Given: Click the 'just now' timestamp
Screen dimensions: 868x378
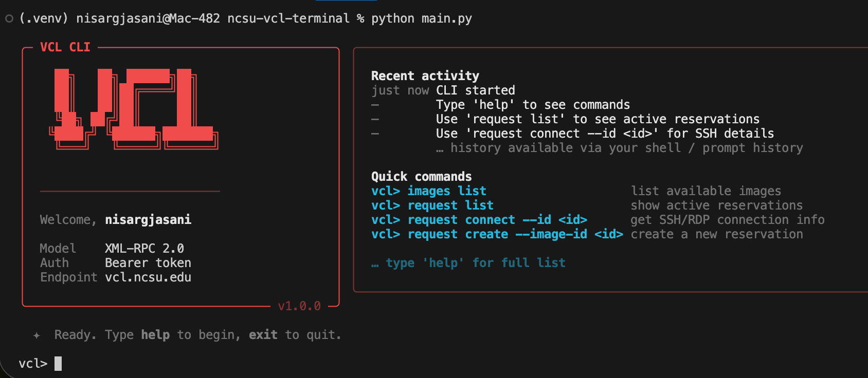Looking at the screenshot, I should click(400, 90).
